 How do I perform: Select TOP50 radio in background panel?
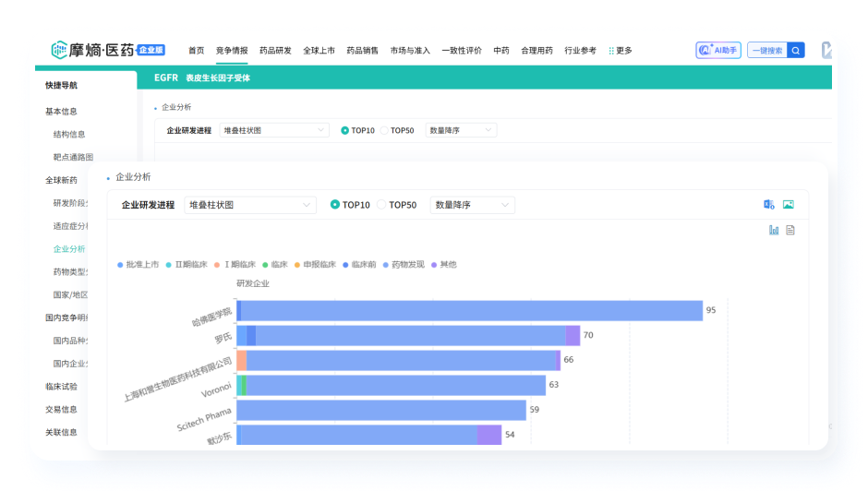tap(384, 130)
